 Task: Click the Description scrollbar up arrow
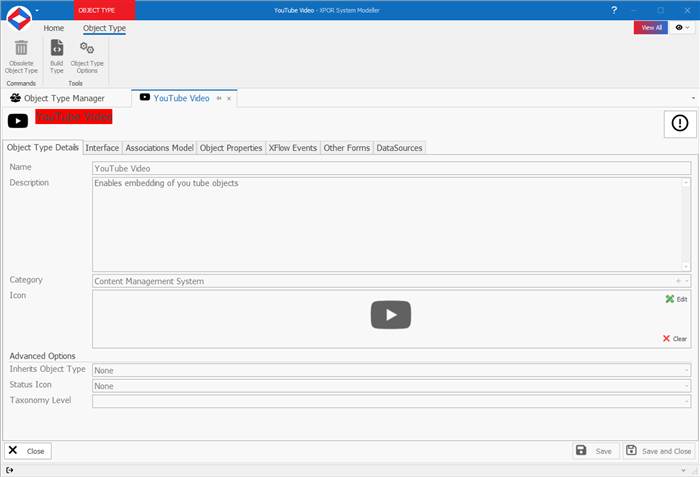click(x=686, y=182)
